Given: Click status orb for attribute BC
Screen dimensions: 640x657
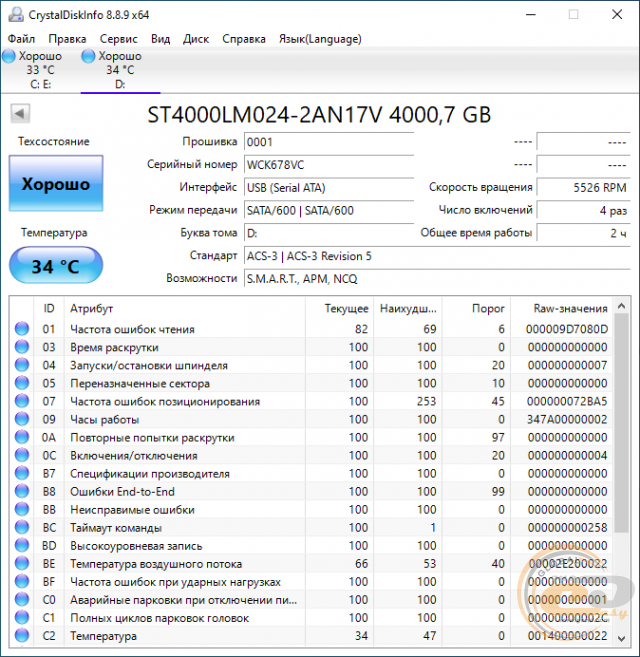Looking at the screenshot, I should pos(22,527).
